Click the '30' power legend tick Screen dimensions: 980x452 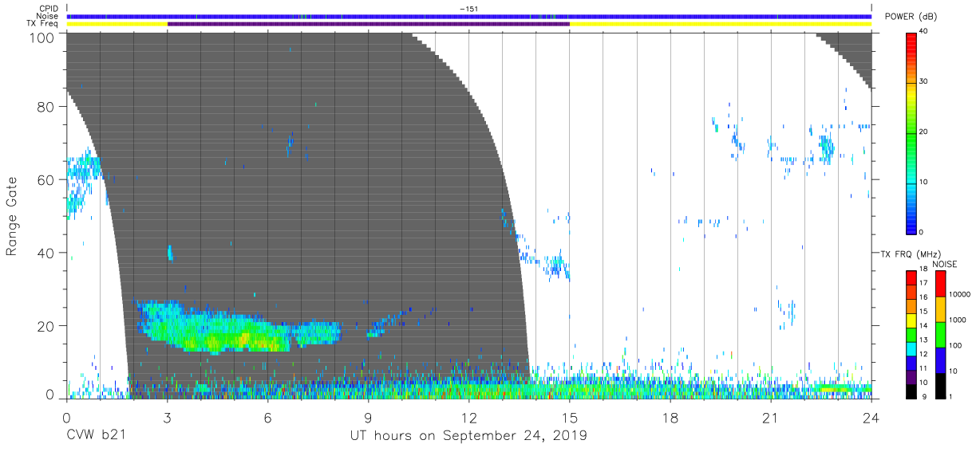[925, 81]
